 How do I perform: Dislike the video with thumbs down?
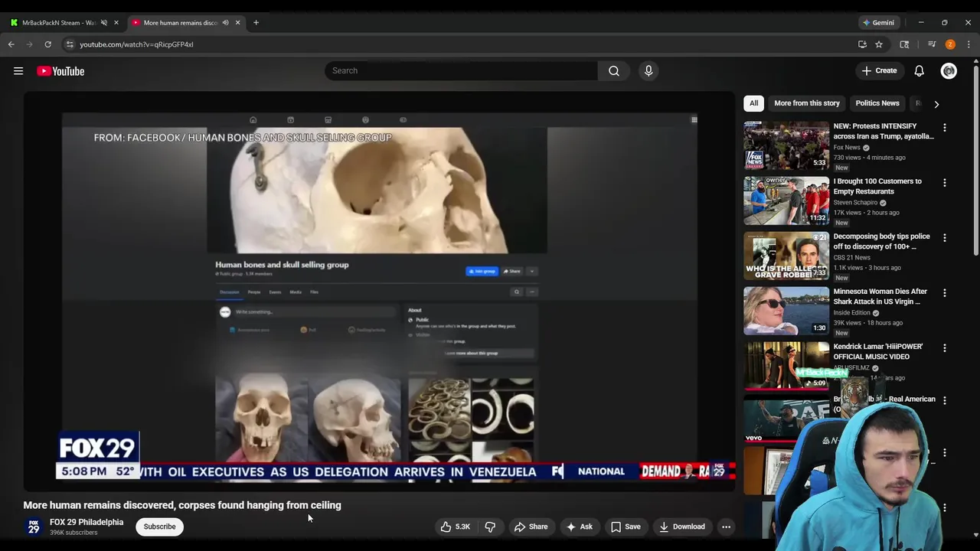pos(490,527)
